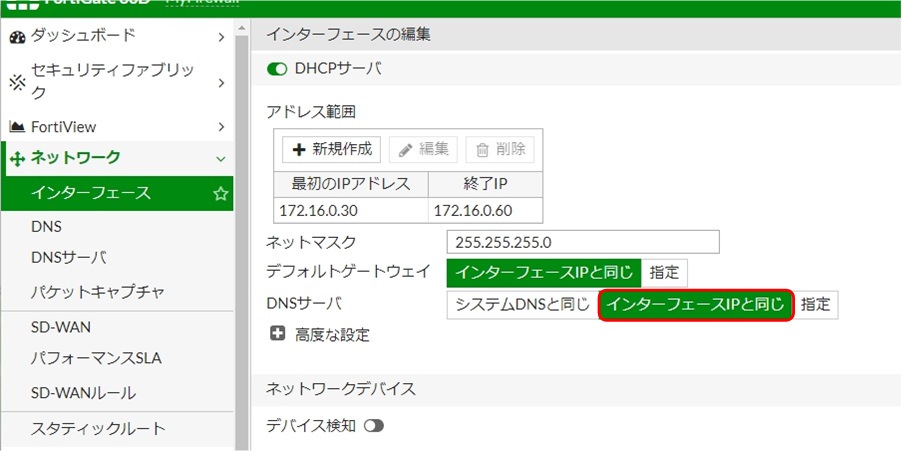Click 終了IP column header
The width and height of the screenshot is (902, 451).
click(x=486, y=184)
